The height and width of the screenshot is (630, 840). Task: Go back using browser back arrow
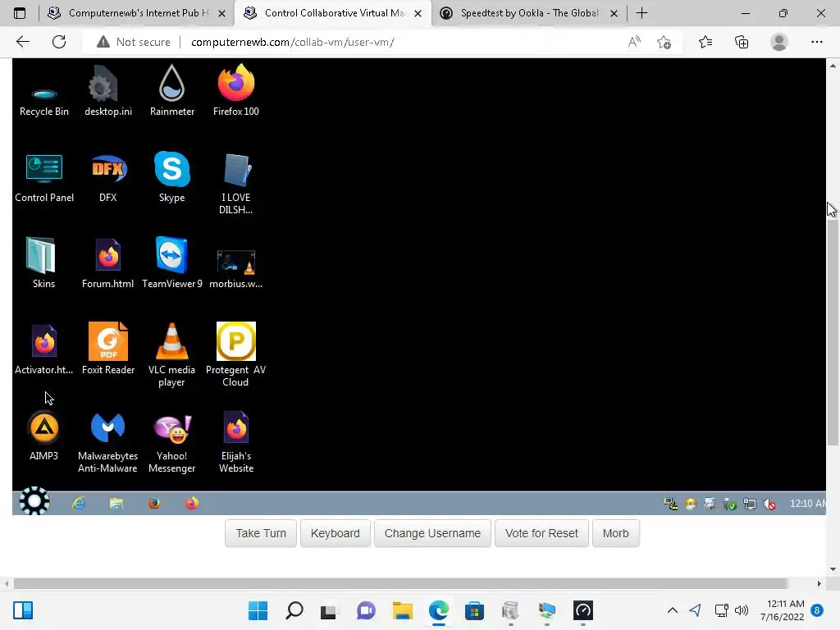(x=23, y=42)
